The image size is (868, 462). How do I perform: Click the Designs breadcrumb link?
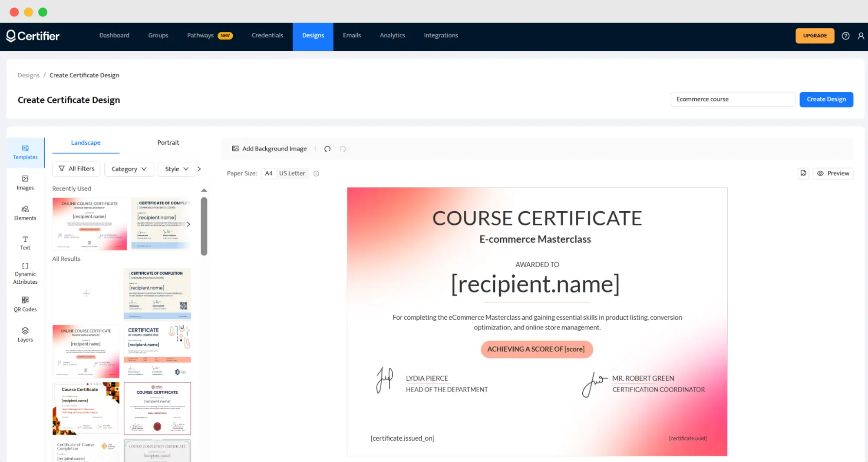point(29,75)
